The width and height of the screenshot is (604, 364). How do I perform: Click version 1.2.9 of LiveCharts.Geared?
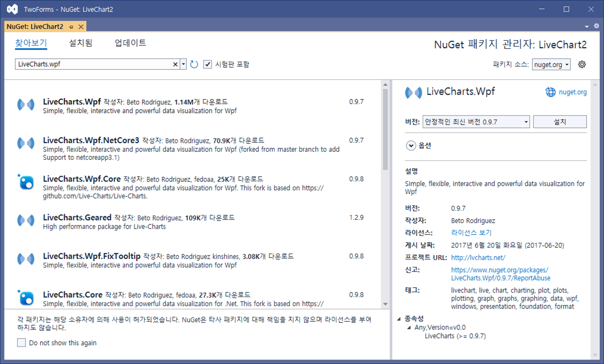click(356, 217)
